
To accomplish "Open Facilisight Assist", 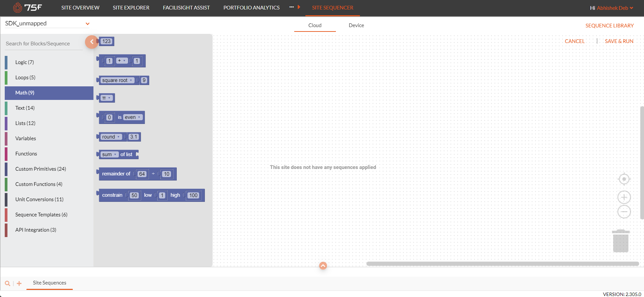I will point(186,7).
